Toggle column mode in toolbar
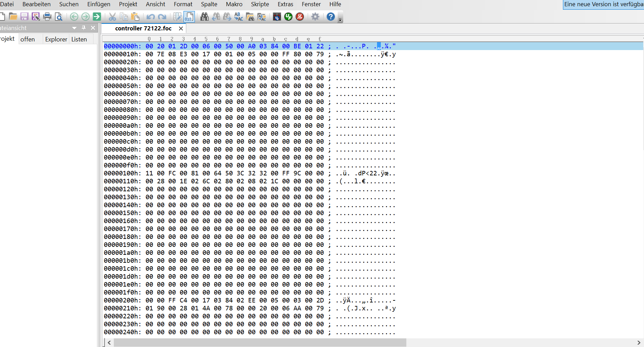644x347 pixels. click(178, 17)
